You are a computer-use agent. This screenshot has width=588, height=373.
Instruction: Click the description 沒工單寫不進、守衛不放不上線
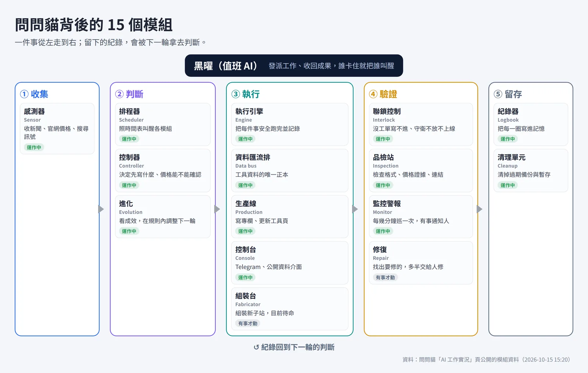coord(414,129)
